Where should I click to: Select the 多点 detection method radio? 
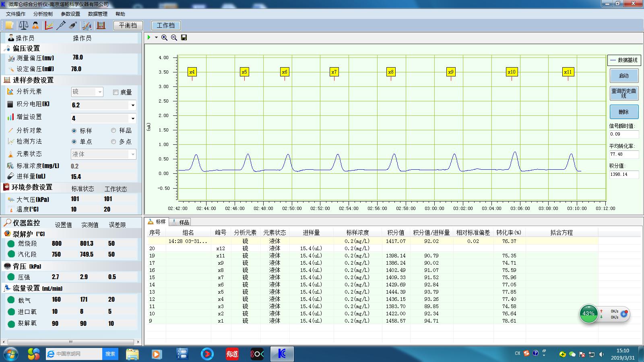point(114,142)
